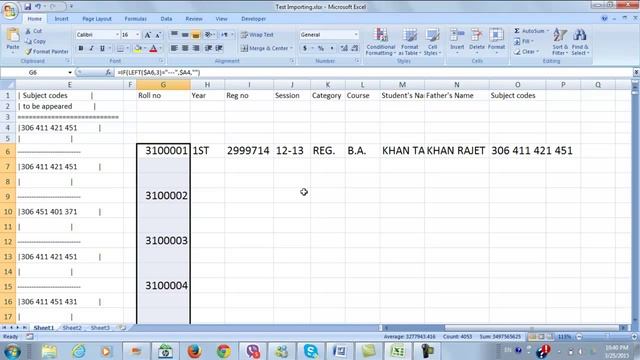
Task: Switch to the Review tab
Action: tap(194, 19)
